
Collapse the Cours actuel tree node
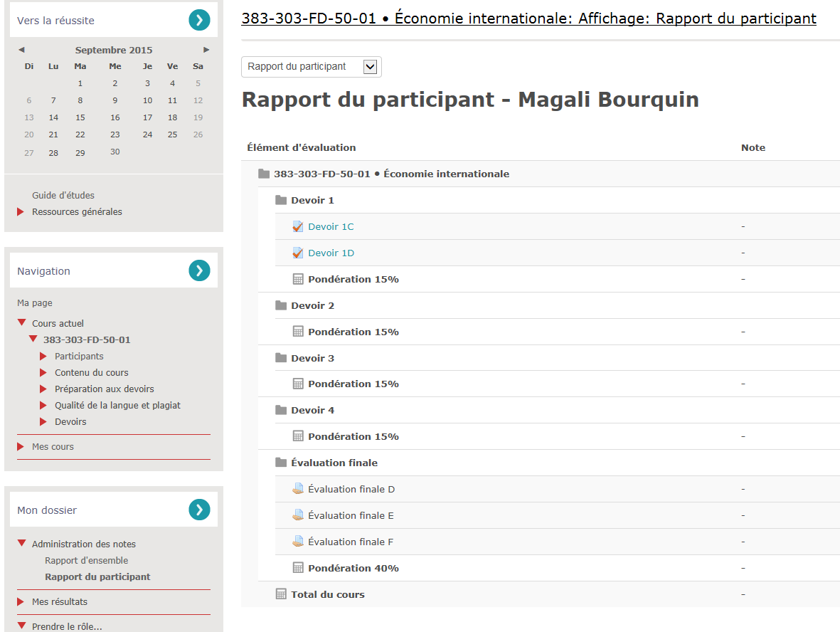(x=22, y=323)
